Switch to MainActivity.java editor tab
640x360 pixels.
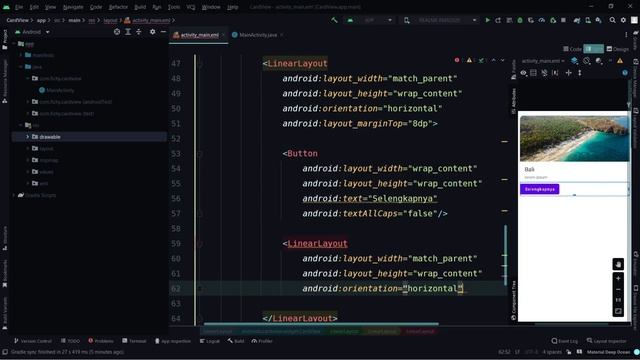pyautogui.click(x=258, y=35)
